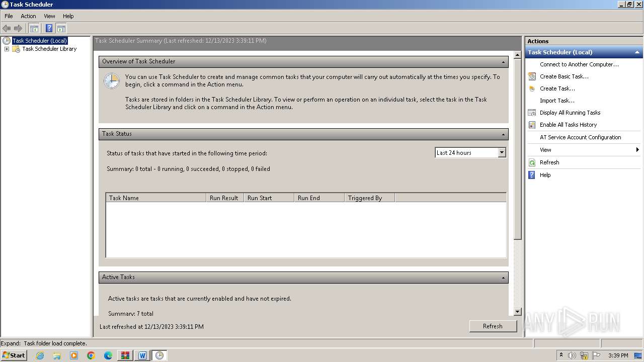Screen dimensions: 644x362
Task: Open the Action menu
Action: tap(28, 16)
